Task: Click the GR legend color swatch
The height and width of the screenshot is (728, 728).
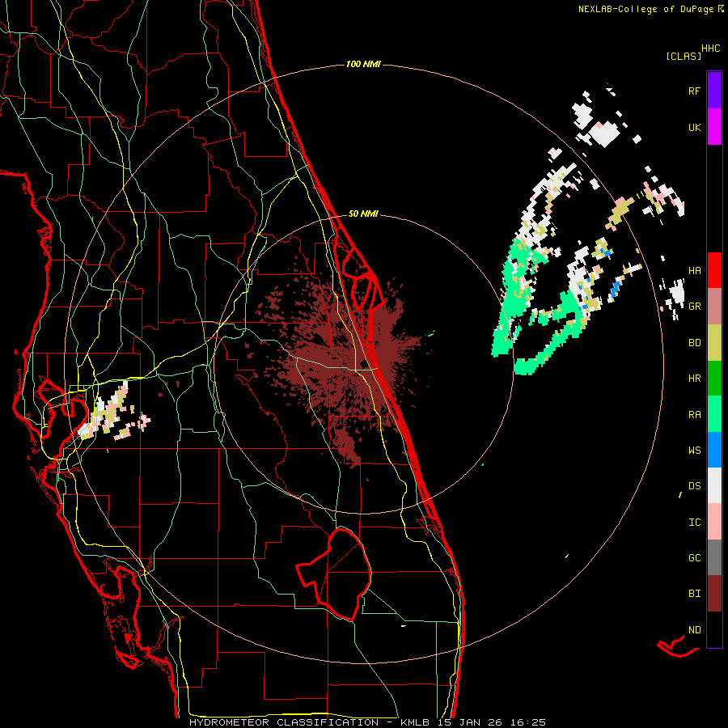Action: (714, 306)
